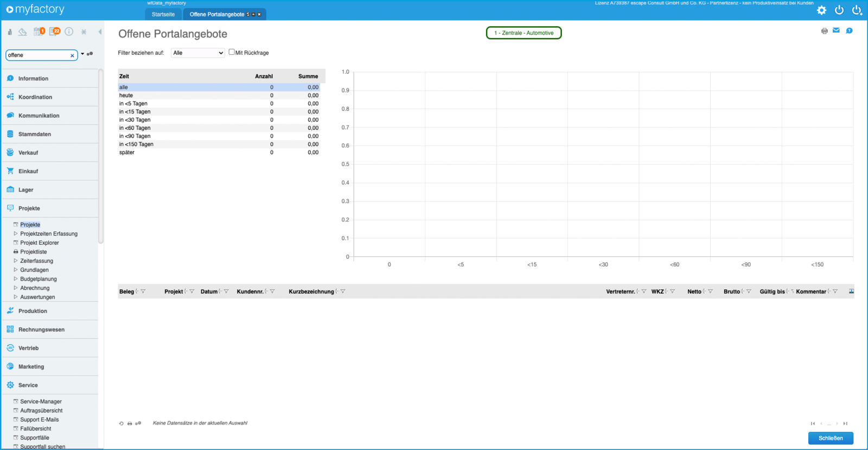
Task: Refresh the list using bottom-left reload icon
Action: [x=121, y=423]
